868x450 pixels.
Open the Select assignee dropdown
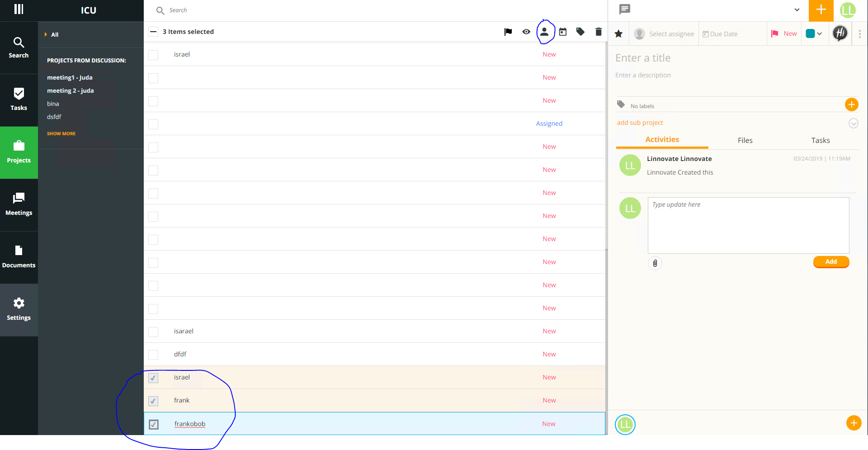click(665, 34)
